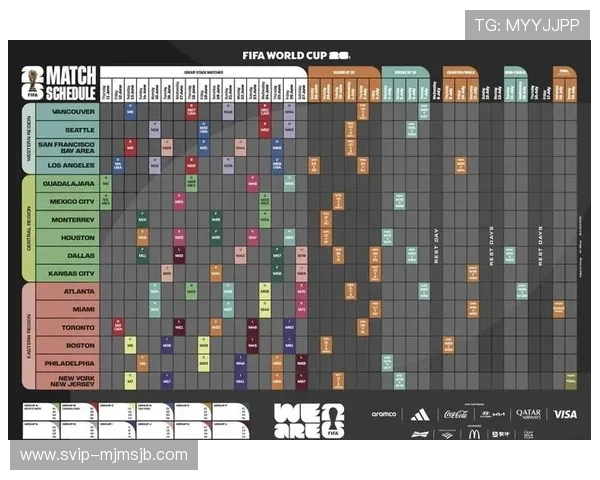The height and width of the screenshot is (480, 600).
Task: Click the TG: MYYJJPP label
Action: tap(527, 24)
